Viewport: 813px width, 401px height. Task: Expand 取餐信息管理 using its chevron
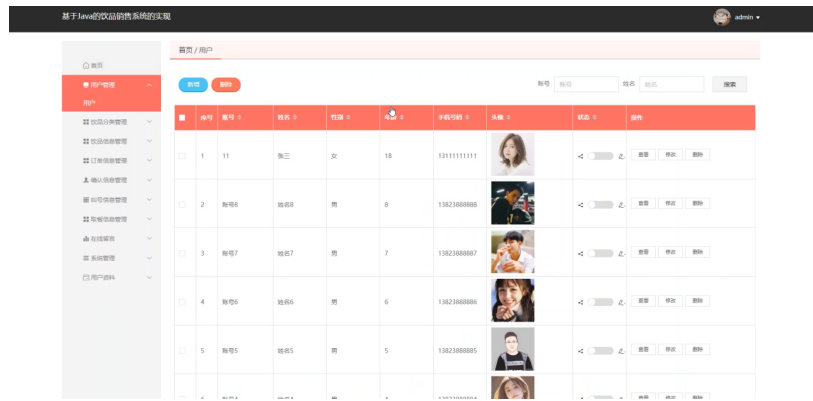tap(149, 219)
